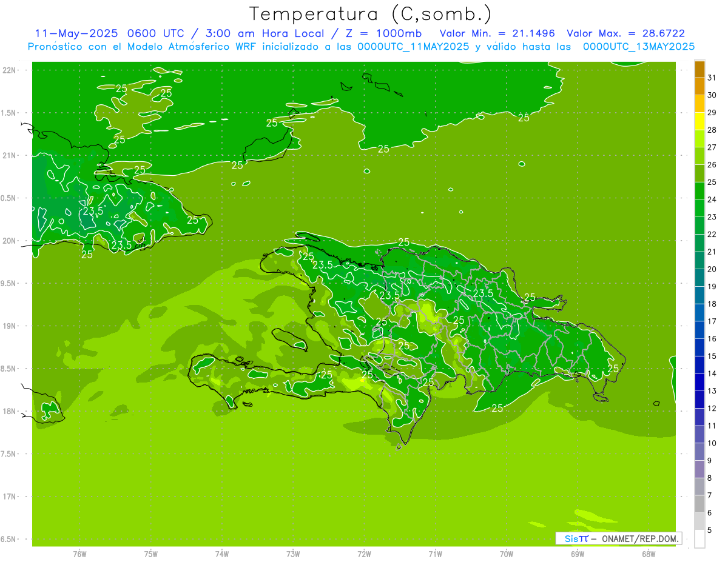Click the '21N' latitude axis label
Viewport: 728px width, 562px height.
[9, 156]
